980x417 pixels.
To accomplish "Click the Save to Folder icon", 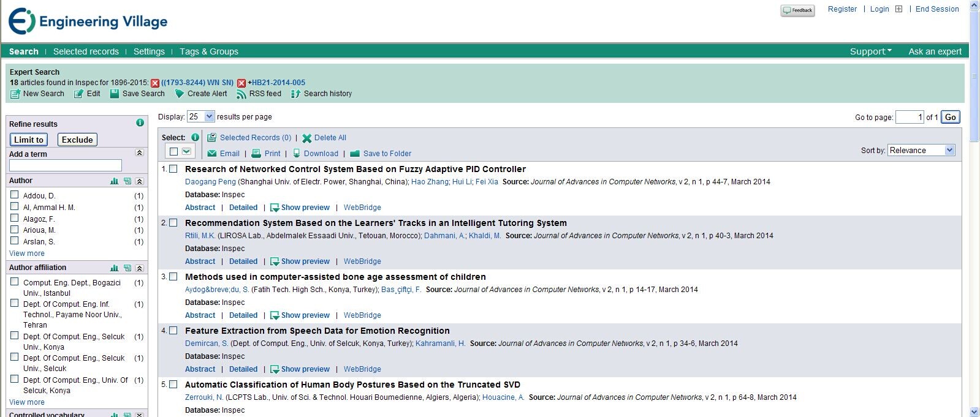I will (x=355, y=154).
